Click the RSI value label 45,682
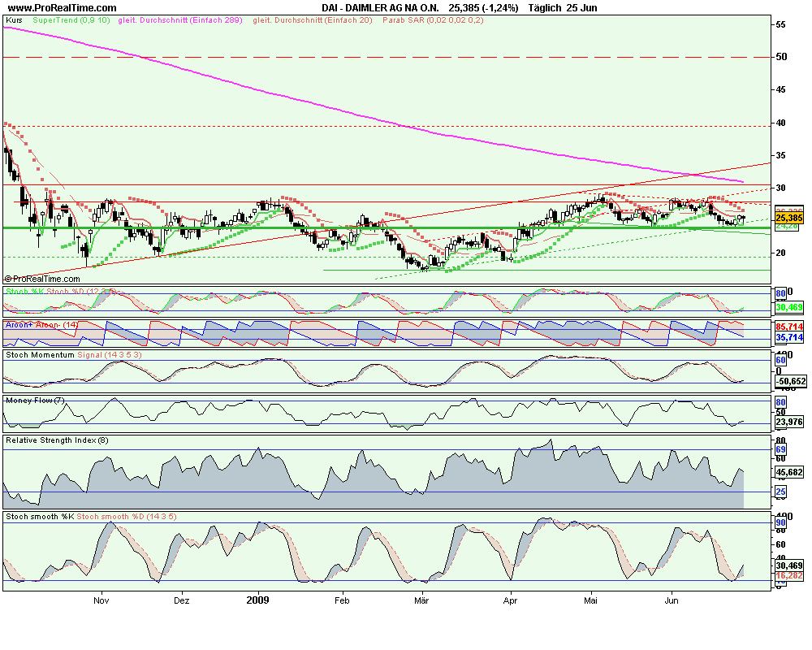This screenshot has width=812, height=650. point(788,471)
